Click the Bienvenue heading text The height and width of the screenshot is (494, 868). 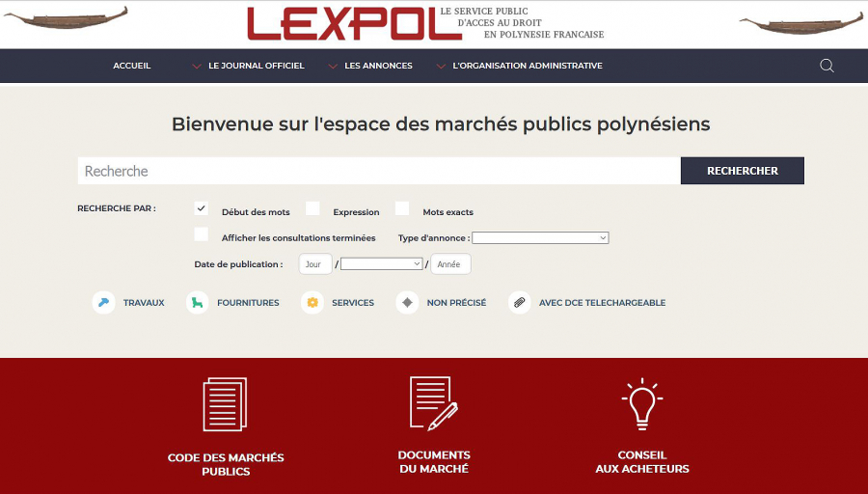click(x=441, y=124)
